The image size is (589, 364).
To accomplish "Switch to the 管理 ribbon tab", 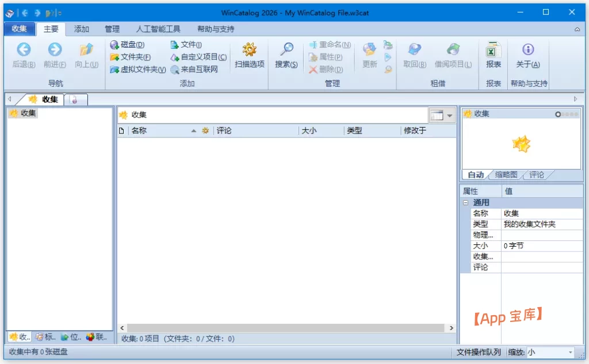I will pyautogui.click(x=112, y=29).
